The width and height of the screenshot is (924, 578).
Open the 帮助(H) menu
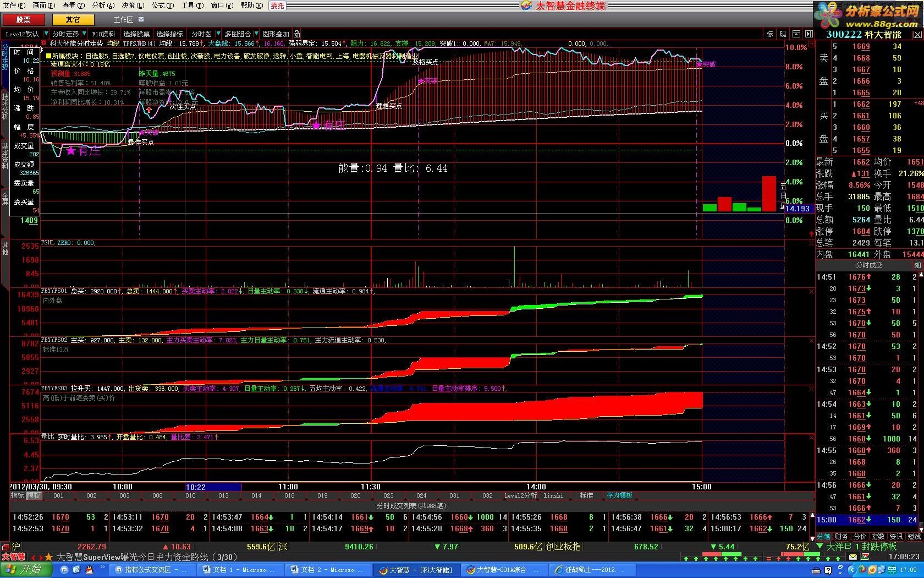pyautogui.click(x=251, y=6)
